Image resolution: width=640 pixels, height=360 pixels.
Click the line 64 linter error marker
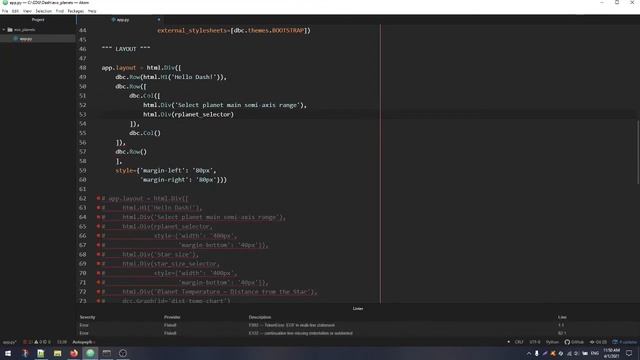coord(98,217)
